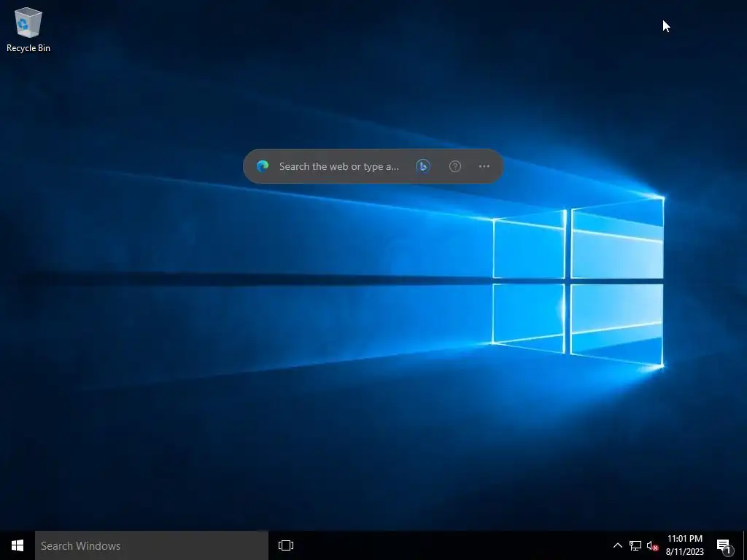Open Bing chat from the search bar
Image resolution: width=747 pixels, height=560 pixels.
(x=422, y=166)
